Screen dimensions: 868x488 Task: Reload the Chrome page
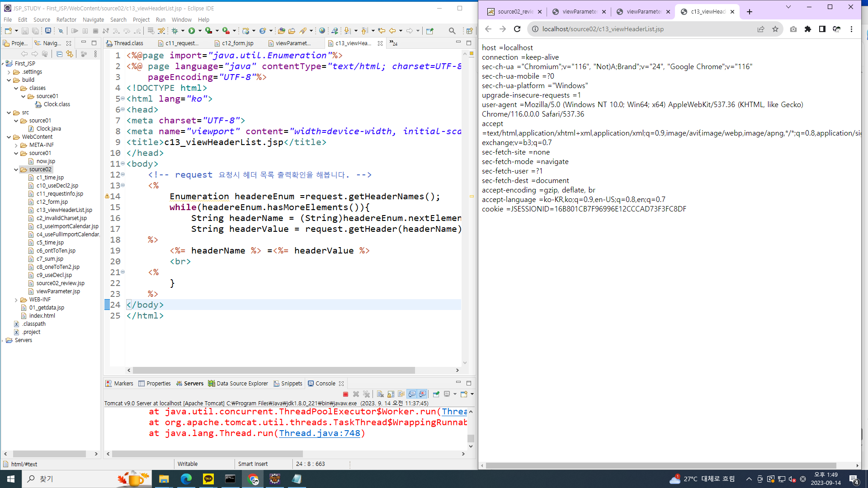tap(517, 29)
